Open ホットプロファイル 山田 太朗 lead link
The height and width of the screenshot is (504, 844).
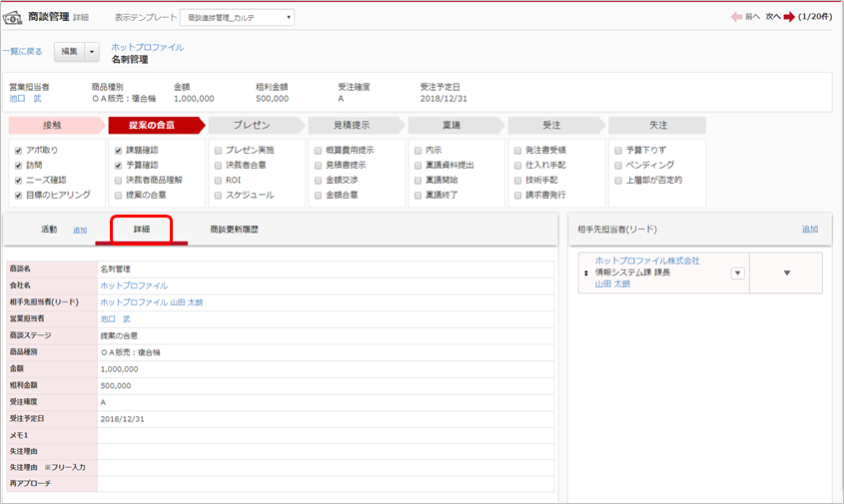[151, 302]
